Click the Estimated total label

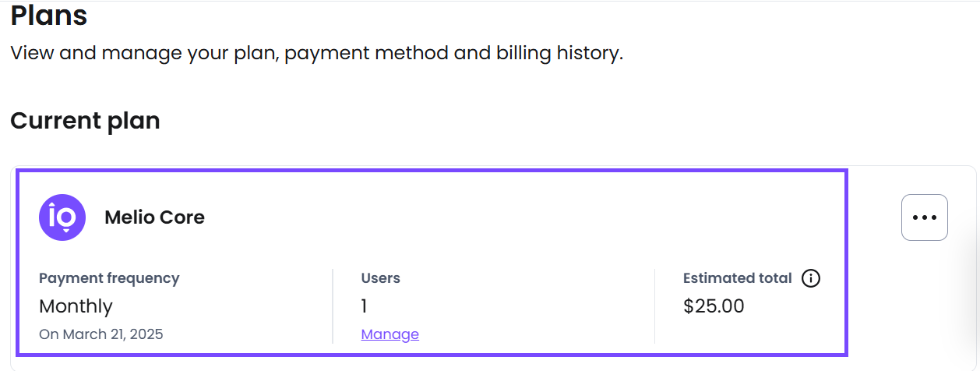coord(738,278)
